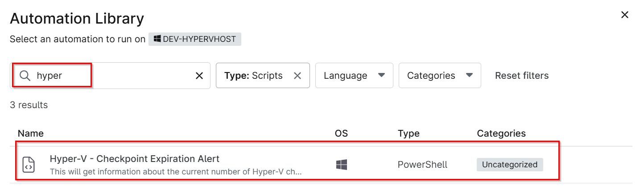Sort by the OS column header
Screen dimensions: 644x186
point(341,133)
